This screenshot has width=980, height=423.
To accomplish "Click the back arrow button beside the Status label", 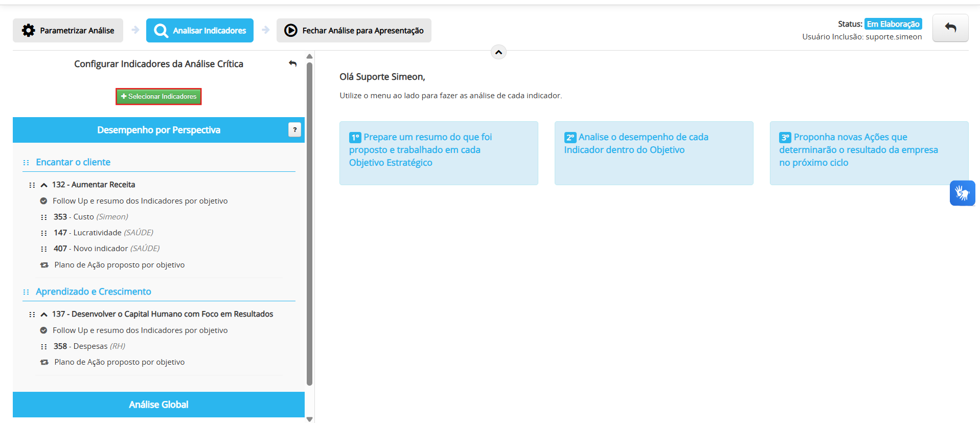I will pos(950,28).
